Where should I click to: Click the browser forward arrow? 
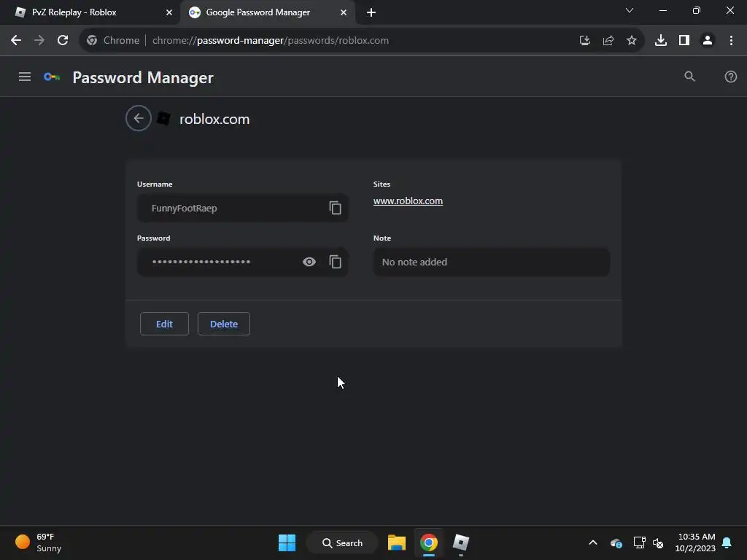coord(39,41)
